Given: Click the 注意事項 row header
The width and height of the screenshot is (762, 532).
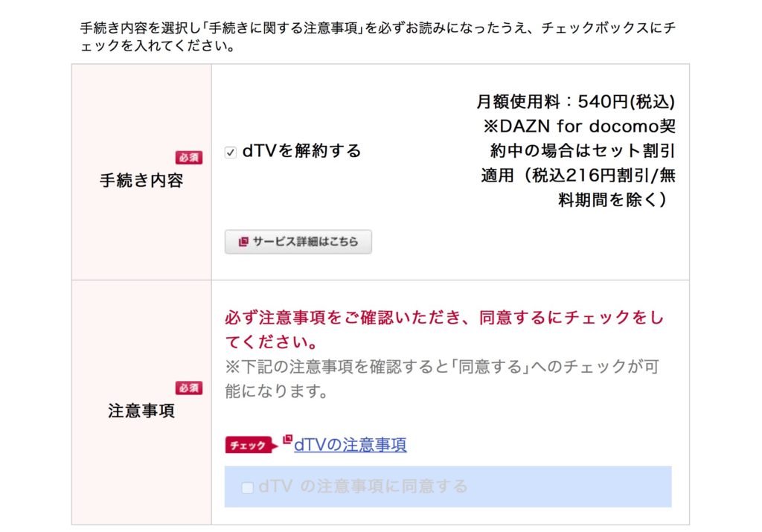Looking at the screenshot, I should (141, 403).
